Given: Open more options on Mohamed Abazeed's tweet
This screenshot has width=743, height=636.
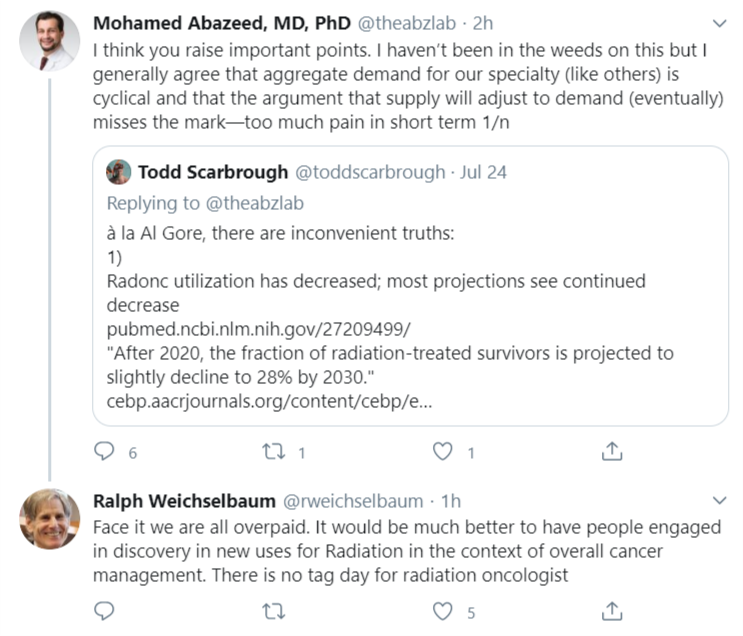Looking at the screenshot, I should (718, 23).
